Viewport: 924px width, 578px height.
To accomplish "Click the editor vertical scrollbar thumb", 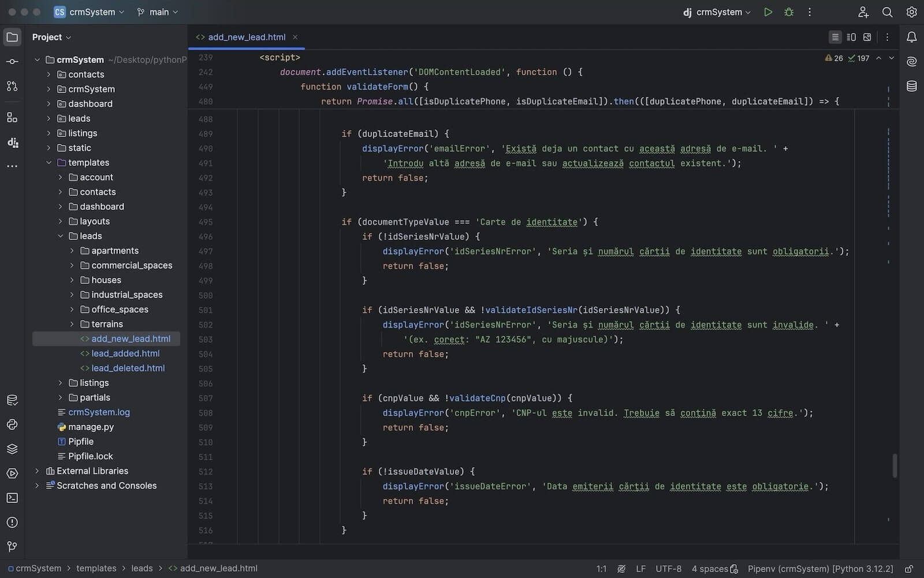I will coord(895,465).
